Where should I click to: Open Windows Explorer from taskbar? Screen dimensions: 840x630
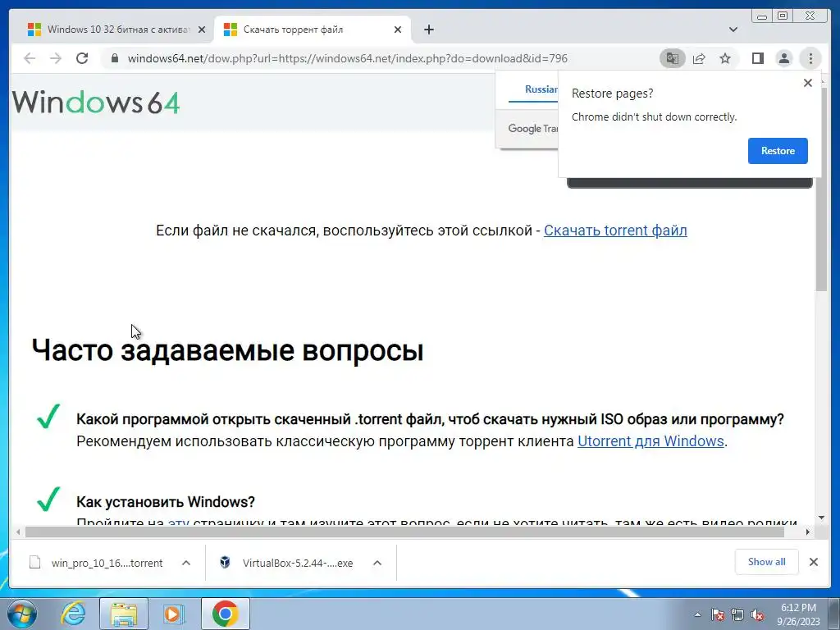(x=124, y=614)
